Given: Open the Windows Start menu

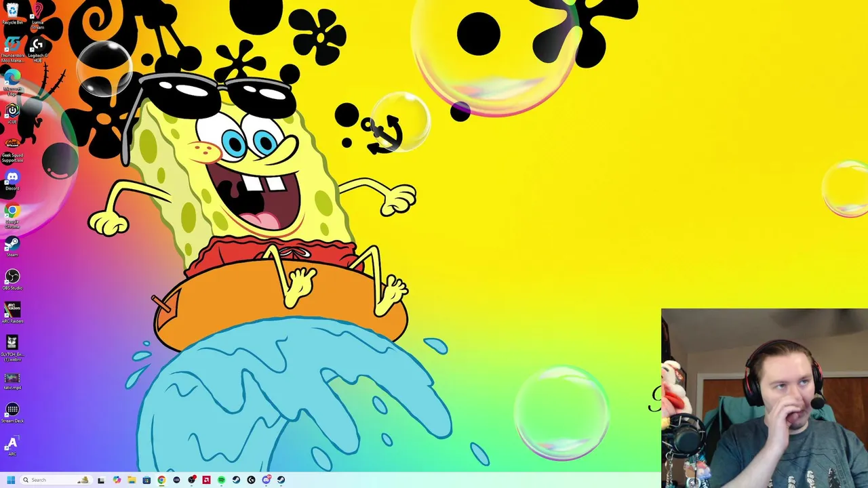Looking at the screenshot, I should pyautogui.click(x=11, y=480).
